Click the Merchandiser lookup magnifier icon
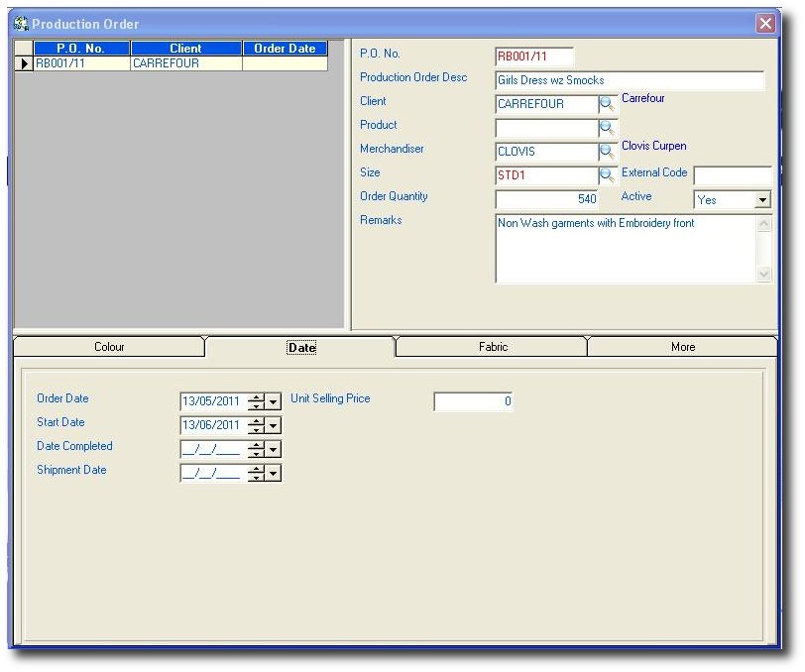Viewport: 805px width, 672px height. point(607,152)
